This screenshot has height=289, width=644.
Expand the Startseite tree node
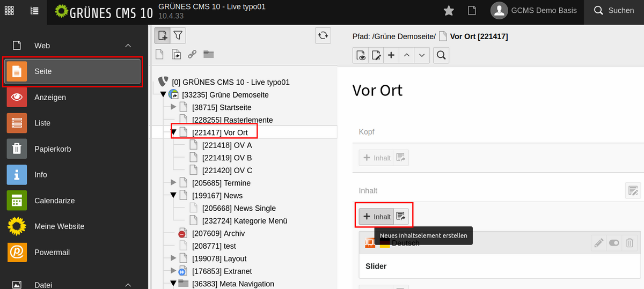click(173, 107)
